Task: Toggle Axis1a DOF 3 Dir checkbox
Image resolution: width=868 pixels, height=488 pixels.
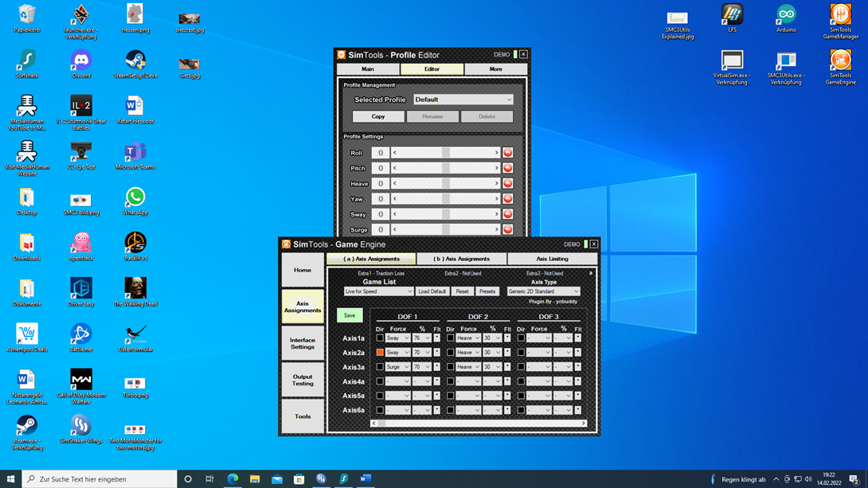Action: pyautogui.click(x=521, y=338)
